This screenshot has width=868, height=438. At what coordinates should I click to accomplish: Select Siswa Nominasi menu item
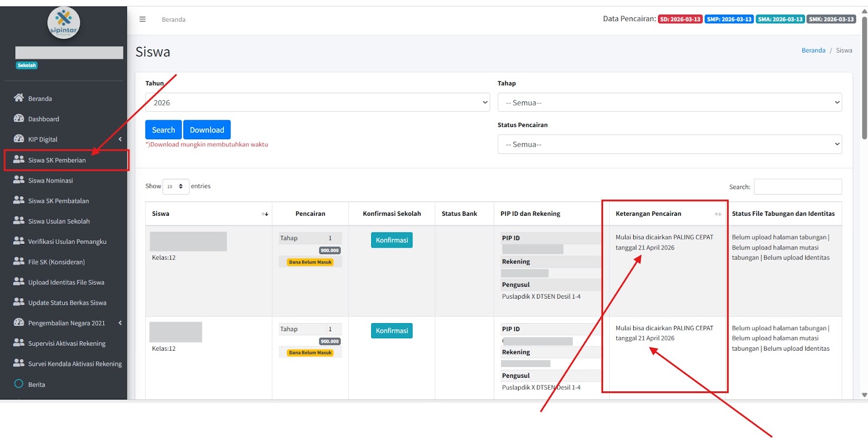tap(50, 181)
